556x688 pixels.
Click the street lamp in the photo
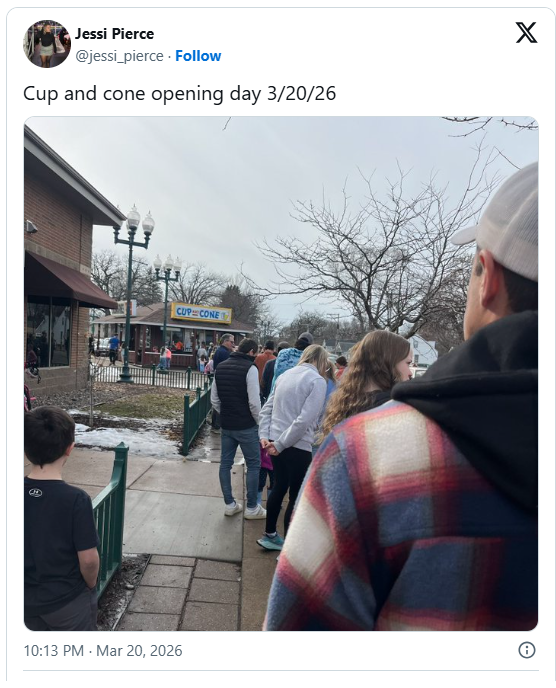(x=131, y=292)
